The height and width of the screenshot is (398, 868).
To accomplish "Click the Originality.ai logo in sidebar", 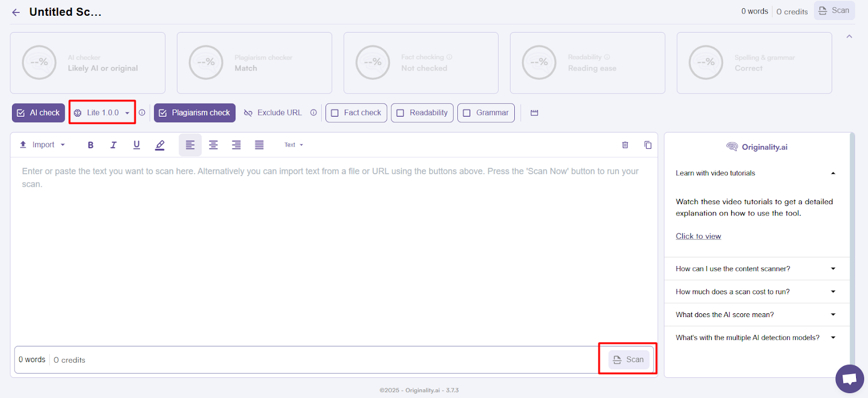I will 757,147.
